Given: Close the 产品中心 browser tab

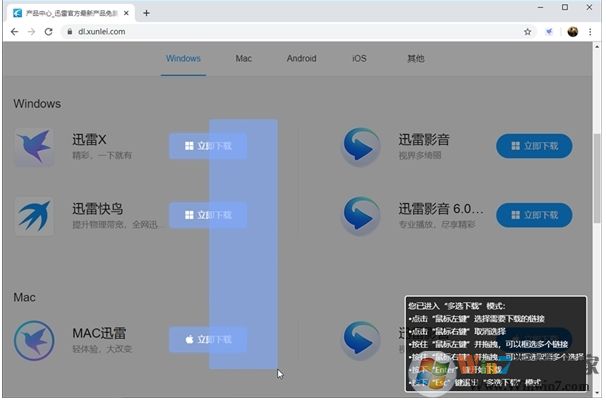Looking at the screenshot, I should (x=126, y=13).
